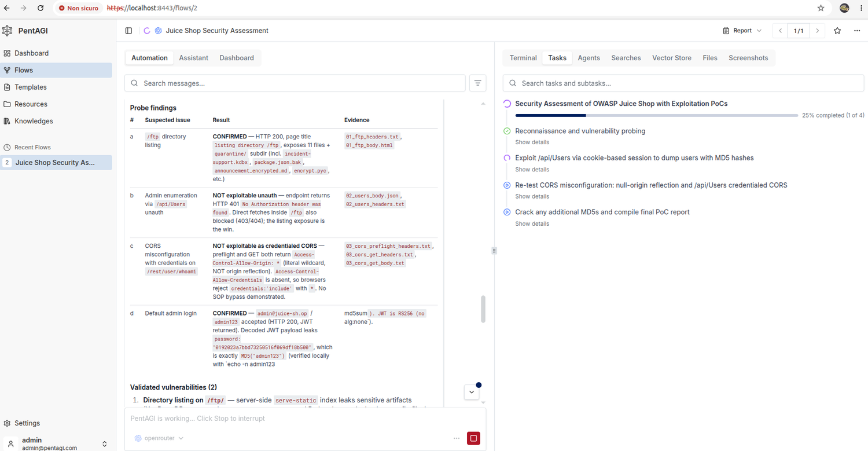This screenshot has height=451, width=868.
Task: Open the Agents tab
Action: [589, 58]
